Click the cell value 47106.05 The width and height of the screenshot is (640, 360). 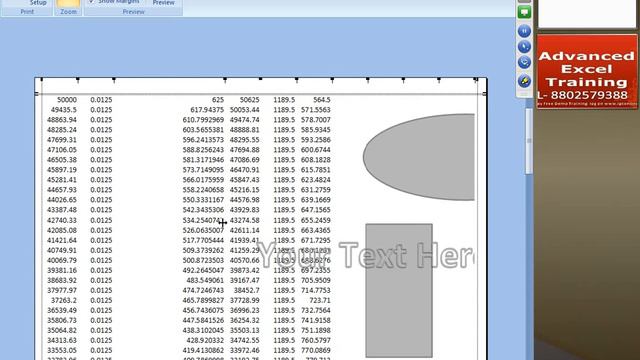(x=62, y=150)
